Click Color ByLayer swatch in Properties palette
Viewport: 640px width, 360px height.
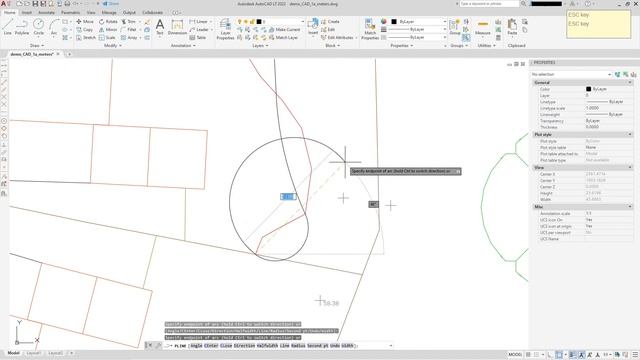588,89
